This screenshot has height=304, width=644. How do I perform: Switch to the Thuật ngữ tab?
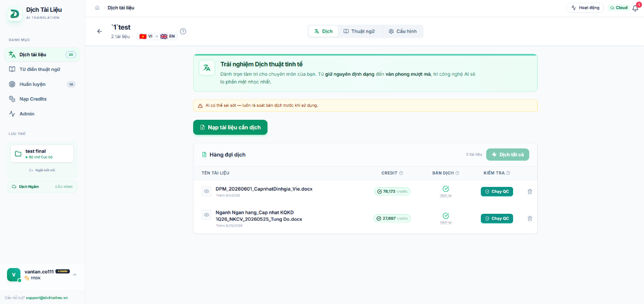pyautogui.click(x=359, y=31)
